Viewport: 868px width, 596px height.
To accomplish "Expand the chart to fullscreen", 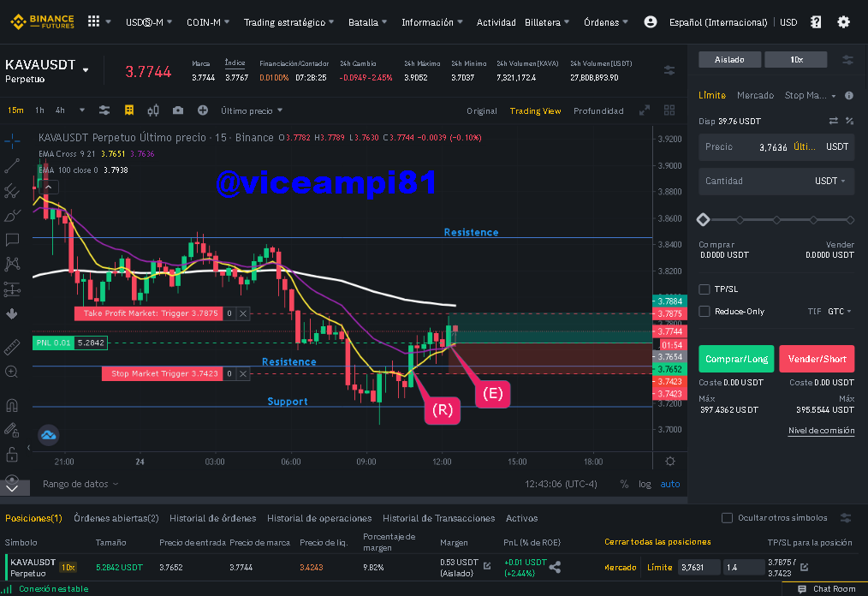I will pyautogui.click(x=645, y=110).
